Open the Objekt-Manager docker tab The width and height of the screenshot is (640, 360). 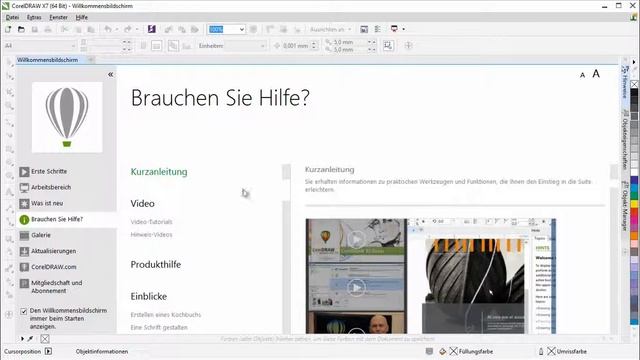pos(625,206)
